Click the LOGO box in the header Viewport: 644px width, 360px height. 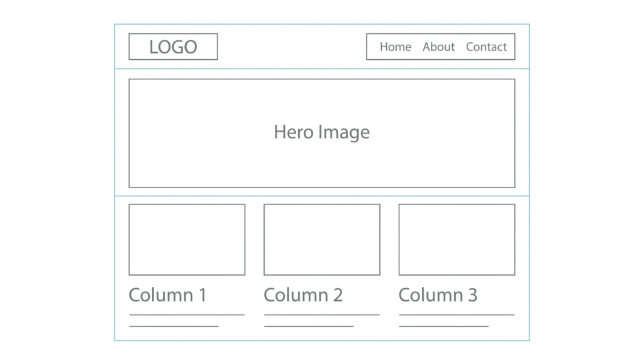(x=173, y=47)
